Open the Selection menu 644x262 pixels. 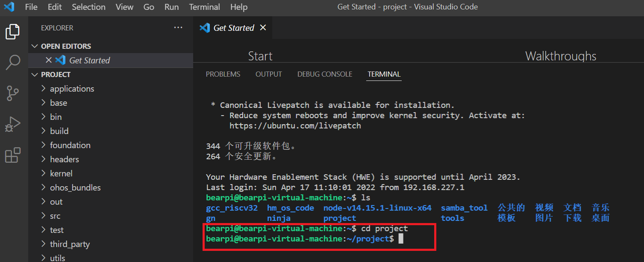88,7
